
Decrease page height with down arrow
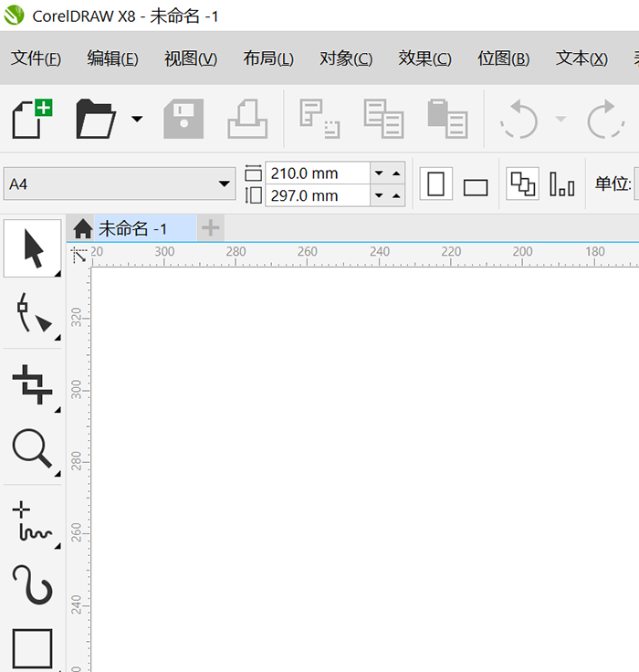coord(379,196)
